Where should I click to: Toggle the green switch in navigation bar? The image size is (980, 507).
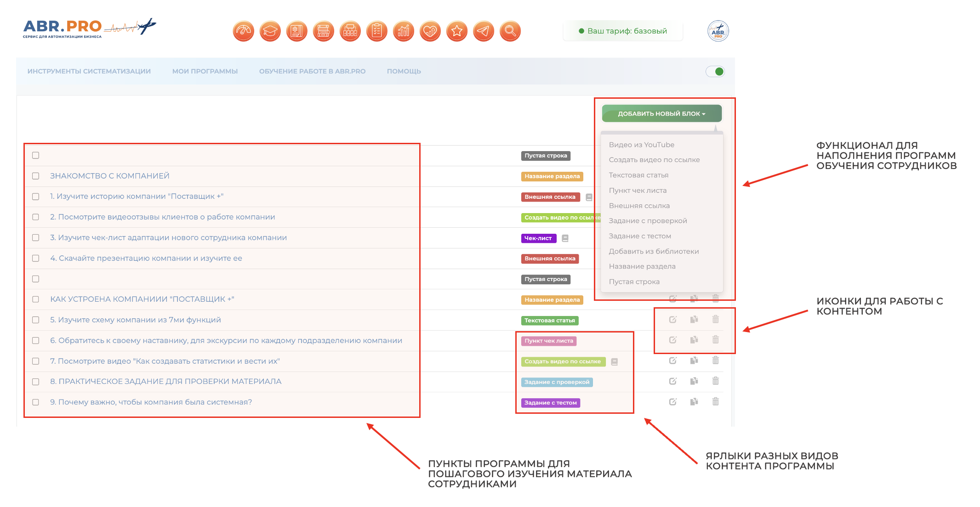715,72
